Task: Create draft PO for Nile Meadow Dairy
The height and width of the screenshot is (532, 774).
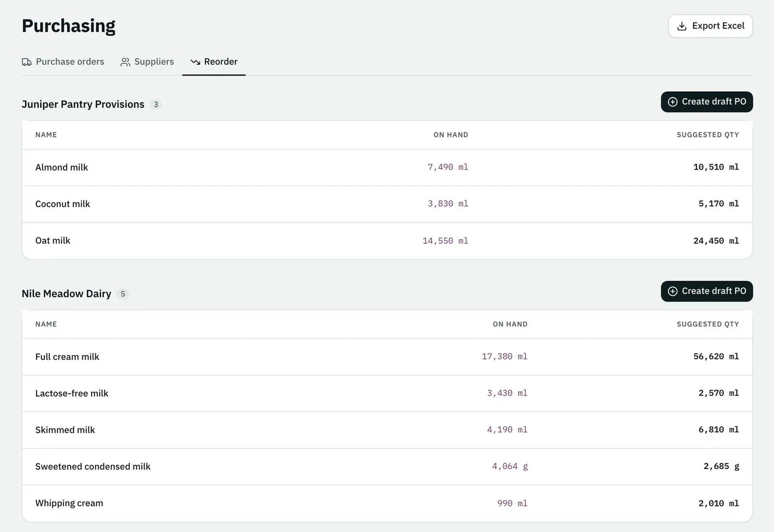Action: 707,291
